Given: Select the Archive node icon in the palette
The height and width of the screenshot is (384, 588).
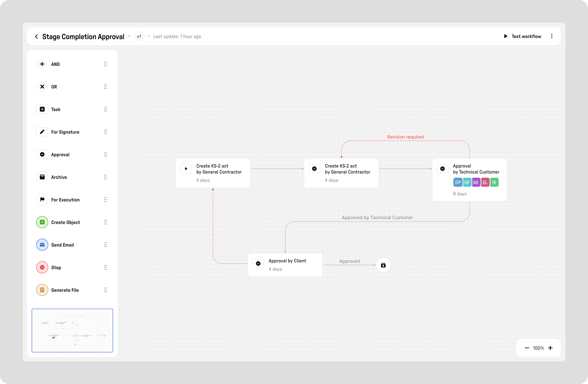Looking at the screenshot, I should 42,177.
